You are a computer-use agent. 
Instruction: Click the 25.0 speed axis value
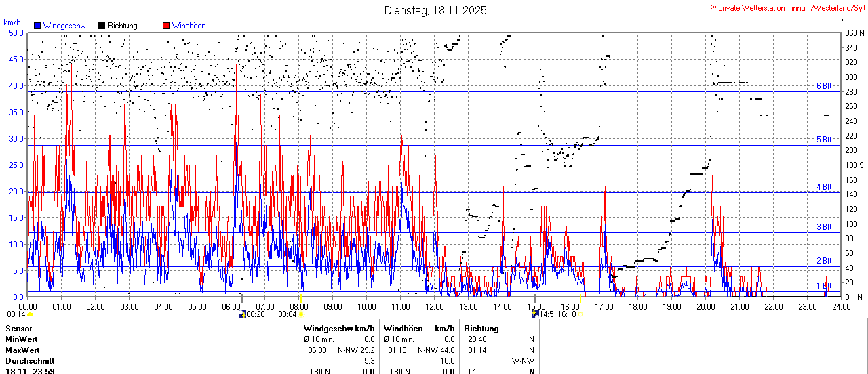pos(16,165)
